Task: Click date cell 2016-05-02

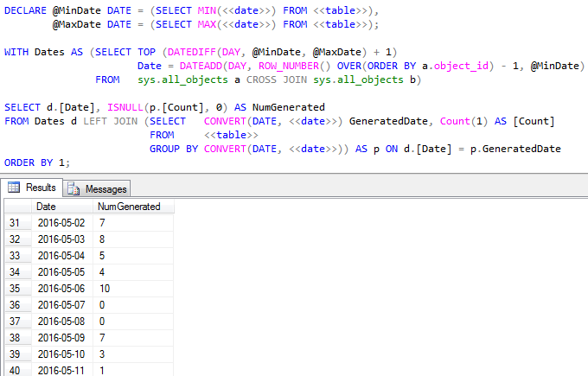Action: pos(62,223)
